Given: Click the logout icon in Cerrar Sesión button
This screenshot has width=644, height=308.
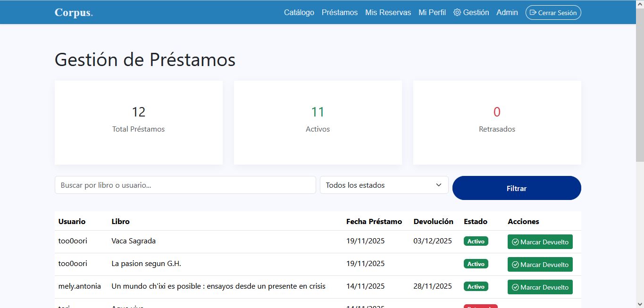Looking at the screenshot, I should pyautogui.click(x=533, y=13).
